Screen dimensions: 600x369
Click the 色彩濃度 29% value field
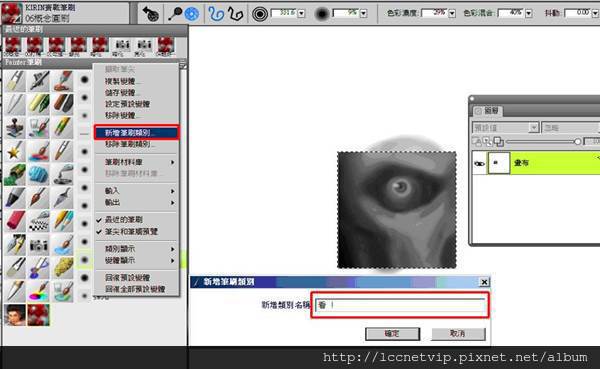(434, 13)
